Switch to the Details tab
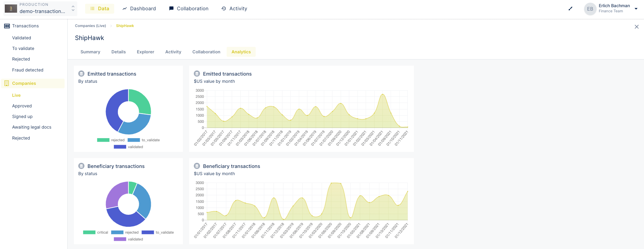Screen dimensions: 644x249 (x=119, y=52)
